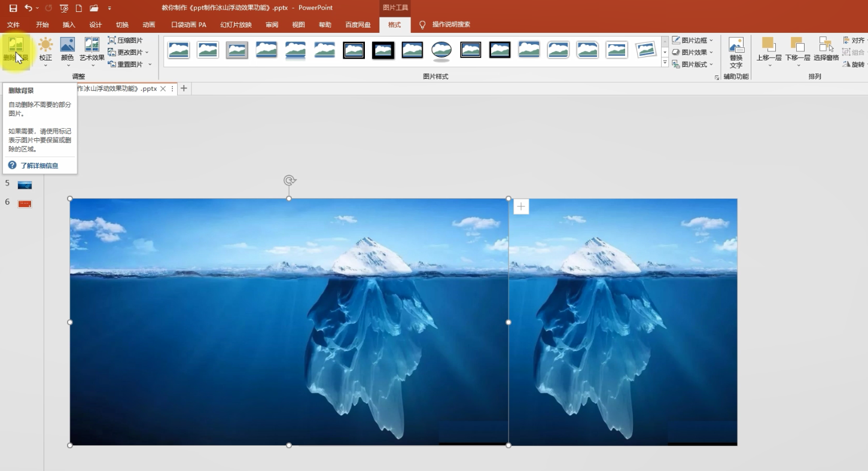Open Picture Styles dialog launcher
Screen dimensions: 868x471
pos(717,78)
